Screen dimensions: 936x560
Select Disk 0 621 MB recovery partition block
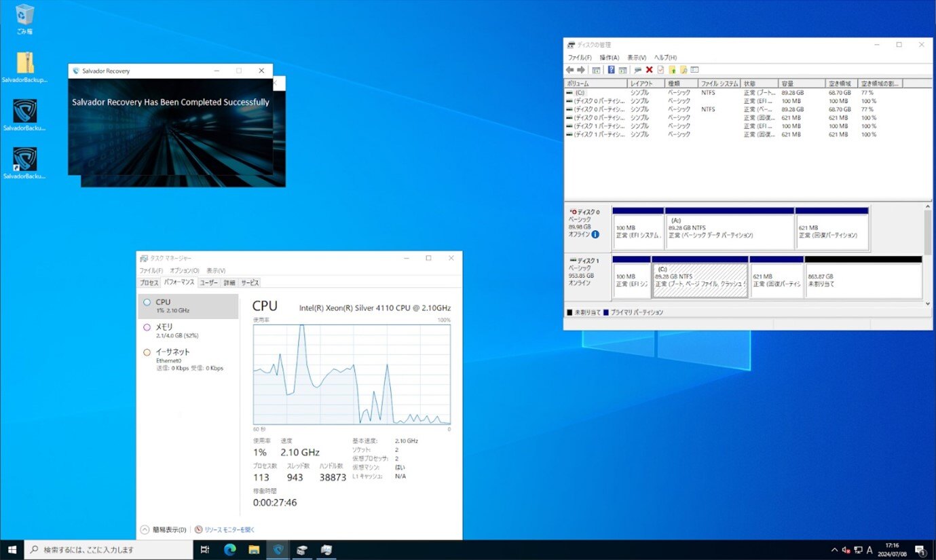click(832, 229)
